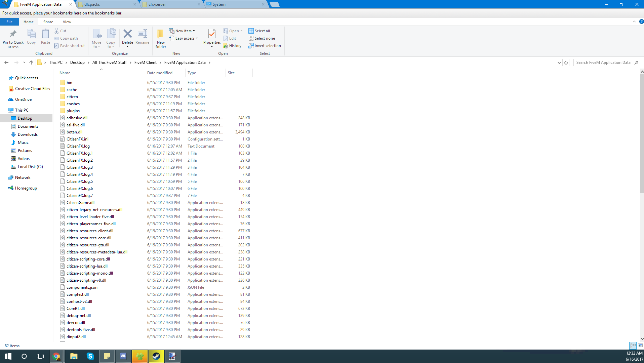
Task: Switch to the Home ribbon tab
Action: [x=29, y=22]
